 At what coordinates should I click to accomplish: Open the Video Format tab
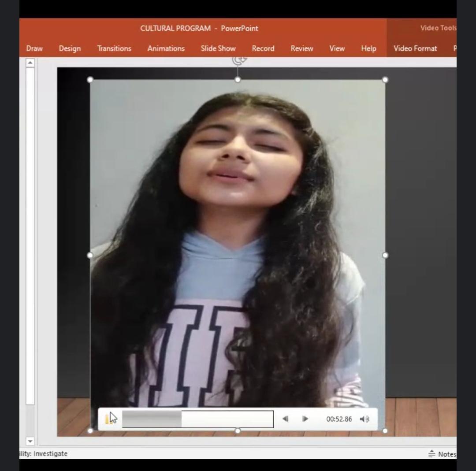point(415,48)
